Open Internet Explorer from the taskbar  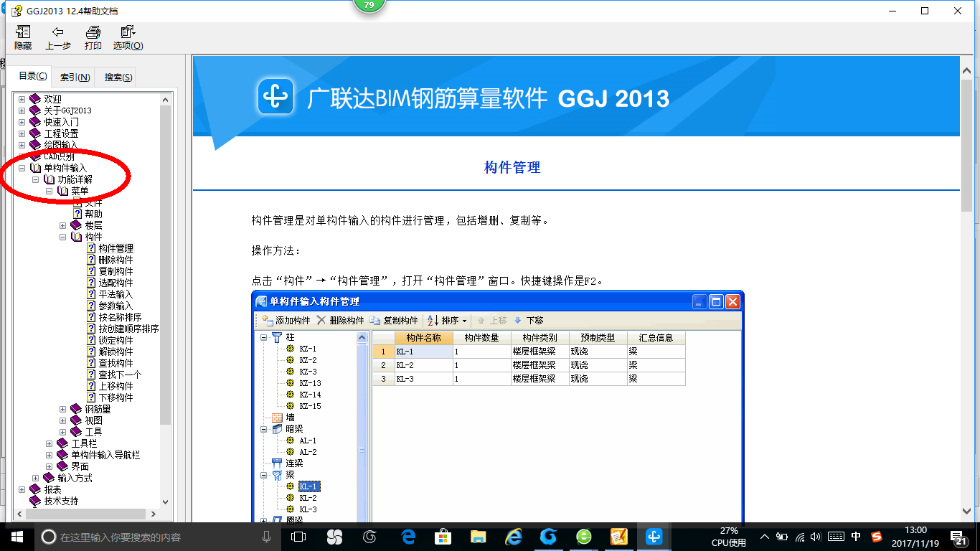pyautogui.click(x=514, y=537)
